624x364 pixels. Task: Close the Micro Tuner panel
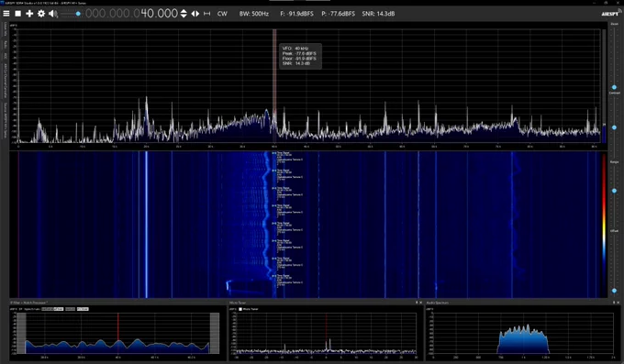click(x=420, y=303)
